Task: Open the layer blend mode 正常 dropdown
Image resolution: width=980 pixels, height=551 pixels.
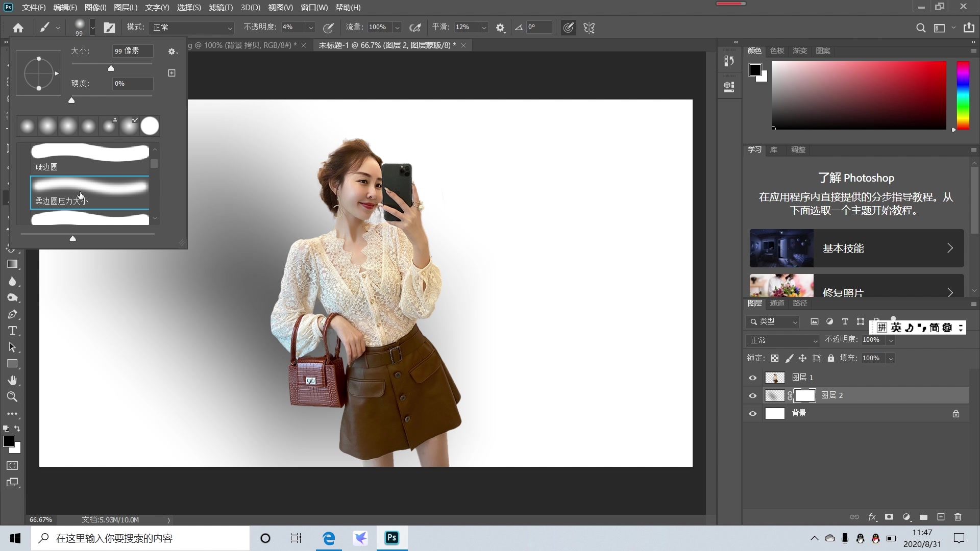Action: click(781, 340)
